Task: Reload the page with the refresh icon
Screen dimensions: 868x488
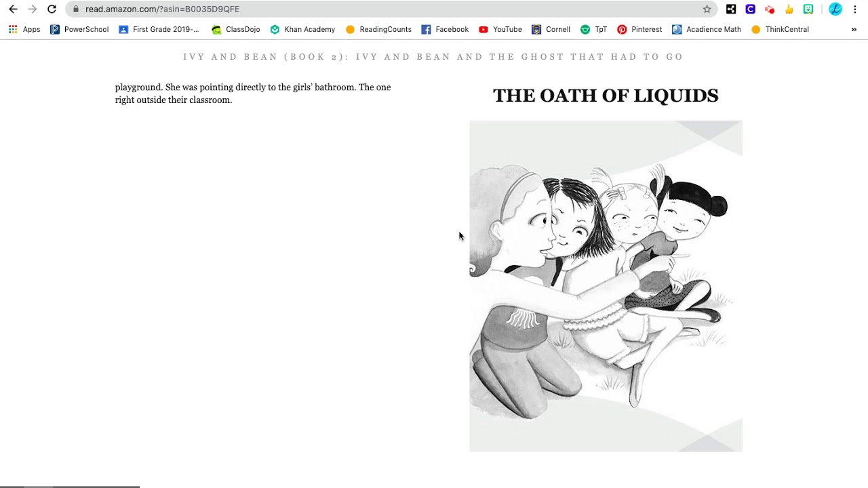Action: (52, 9)
